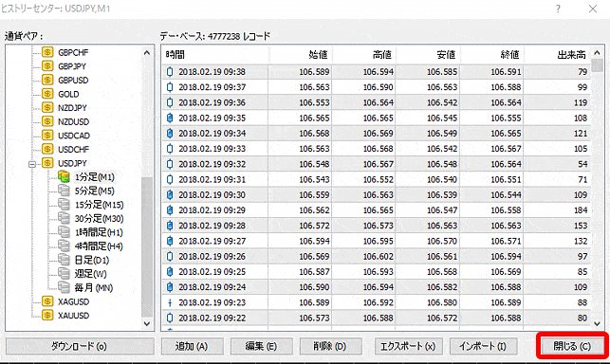The width and height of the screenshot is (610, 364).
Task: Click volume 184 on row 09:29
Action: tap(581, 210)
